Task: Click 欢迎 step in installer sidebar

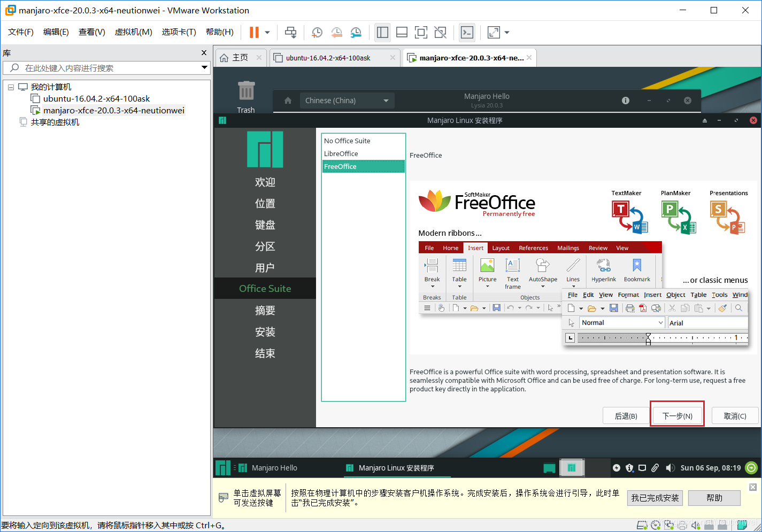Action: click(265, 182)
